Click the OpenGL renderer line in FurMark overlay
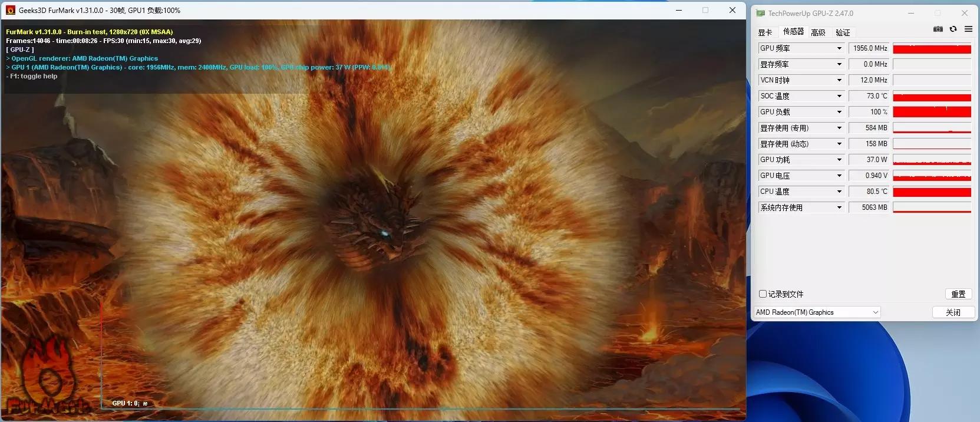 click(82, 58)
